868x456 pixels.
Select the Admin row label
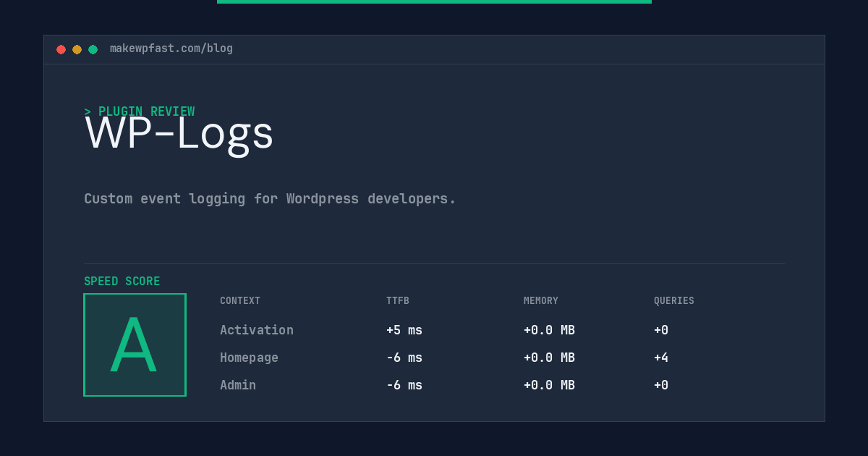[238, 385]
